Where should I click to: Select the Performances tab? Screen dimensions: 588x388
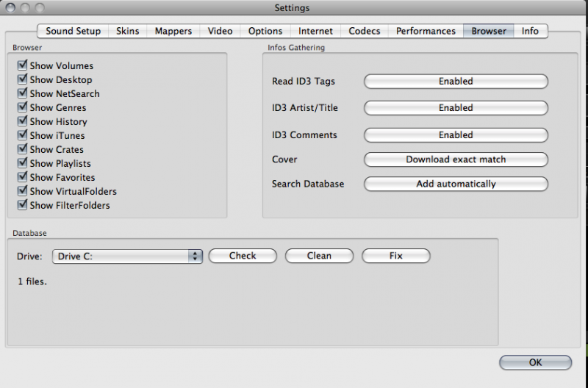click(426, 31)
